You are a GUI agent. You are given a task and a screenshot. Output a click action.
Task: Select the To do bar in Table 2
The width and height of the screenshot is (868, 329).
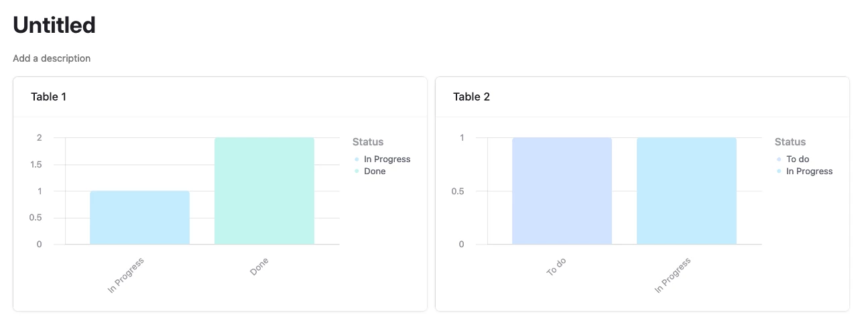[x=562, y=191]
